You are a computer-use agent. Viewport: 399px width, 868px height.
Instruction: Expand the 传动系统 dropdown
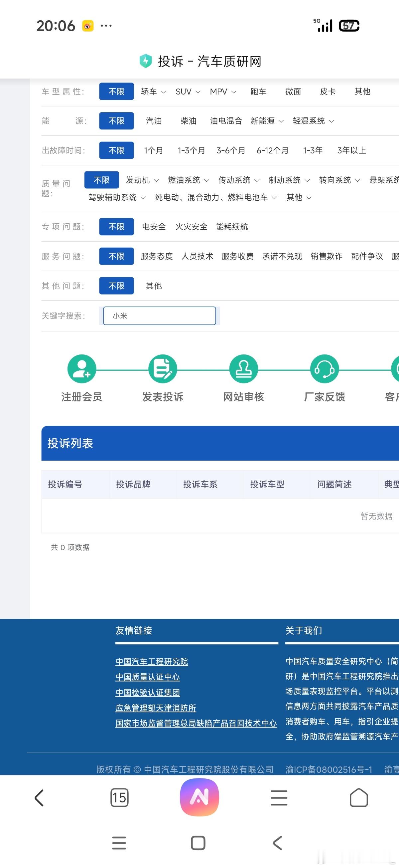pos(239,180)
